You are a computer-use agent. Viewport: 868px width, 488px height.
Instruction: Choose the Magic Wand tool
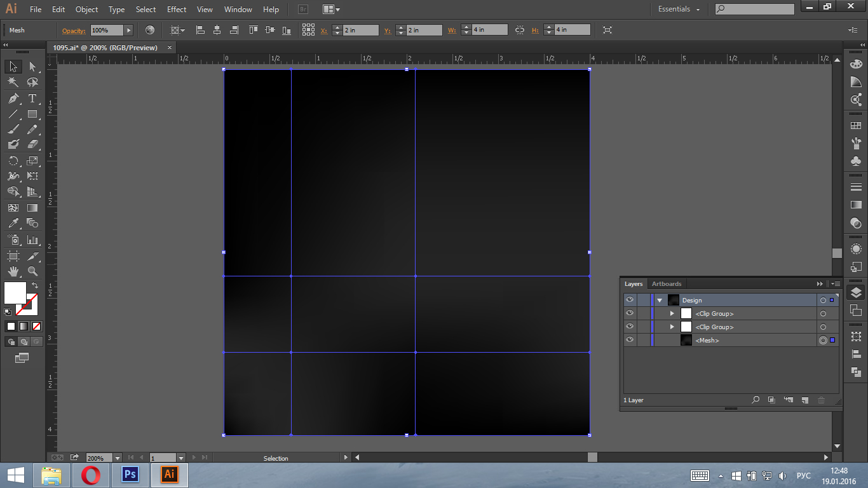(13, 82)
